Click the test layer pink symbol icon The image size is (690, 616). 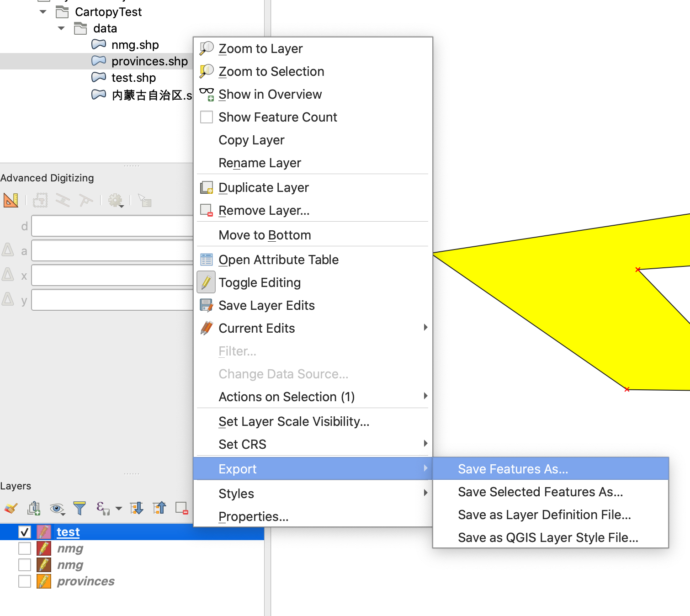tap(44, 532)
